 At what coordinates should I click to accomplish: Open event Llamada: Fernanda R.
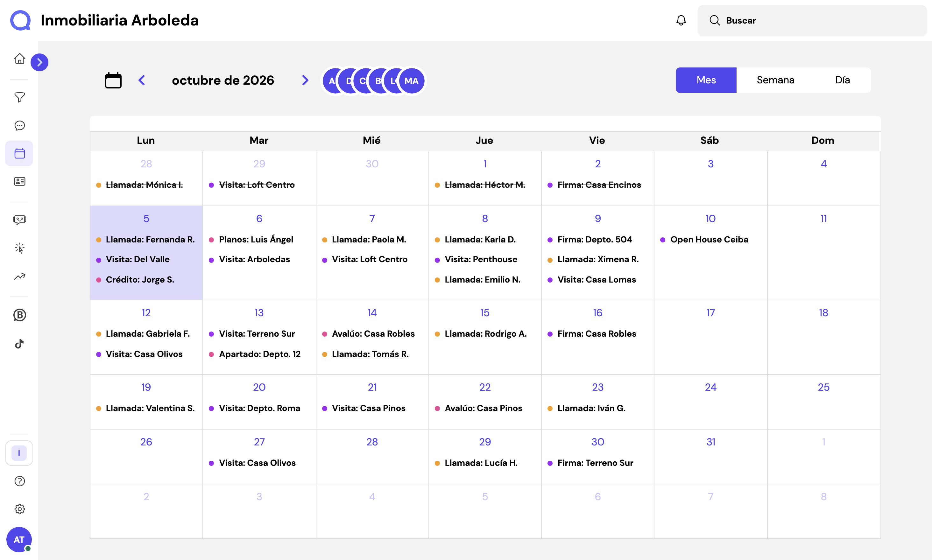[146, 240]
